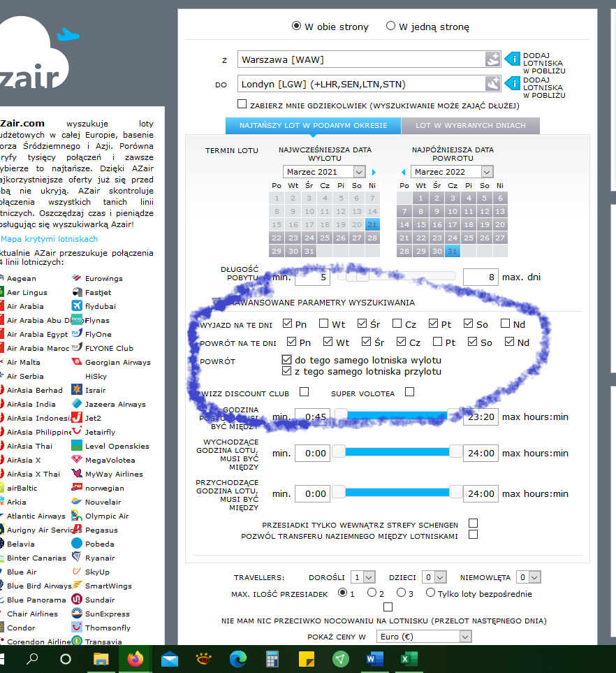Image resolution: width=616 pixels, height=673 pixels.
Task: Open File Explorer from taskbar
Action: coord(101,659)
